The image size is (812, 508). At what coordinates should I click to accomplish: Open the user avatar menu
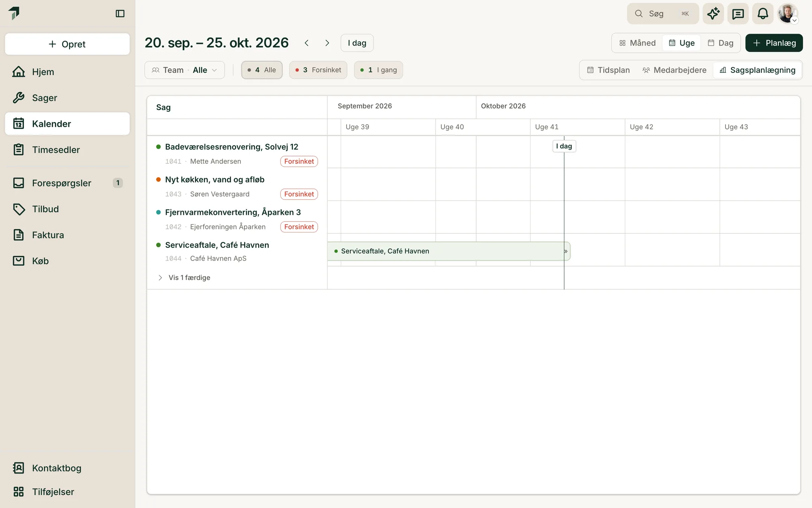(x=788, y=14)
